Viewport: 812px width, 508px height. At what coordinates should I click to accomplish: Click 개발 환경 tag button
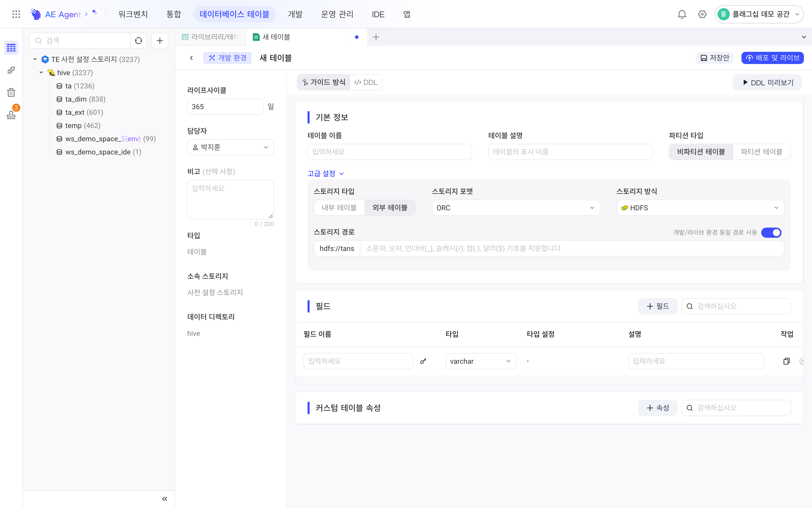click(x=227, y=58)
